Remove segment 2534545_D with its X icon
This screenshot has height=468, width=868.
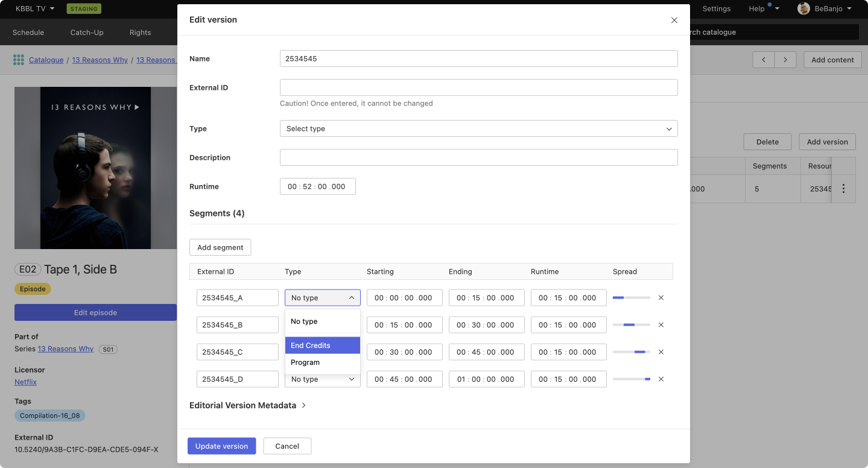tap(661, 379)
